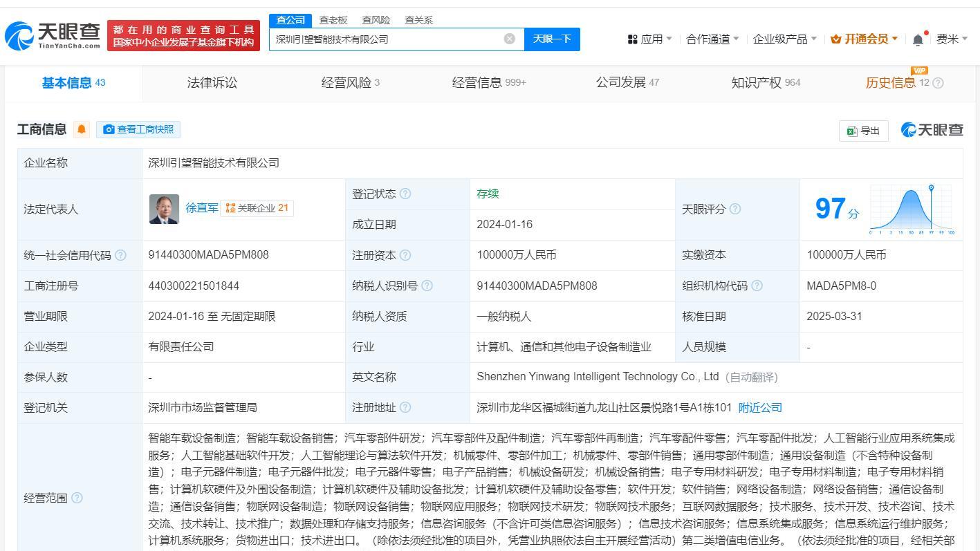Click the help icon next to 天眼评分
This screenshot has width=980, height=551.
point(735,209)
